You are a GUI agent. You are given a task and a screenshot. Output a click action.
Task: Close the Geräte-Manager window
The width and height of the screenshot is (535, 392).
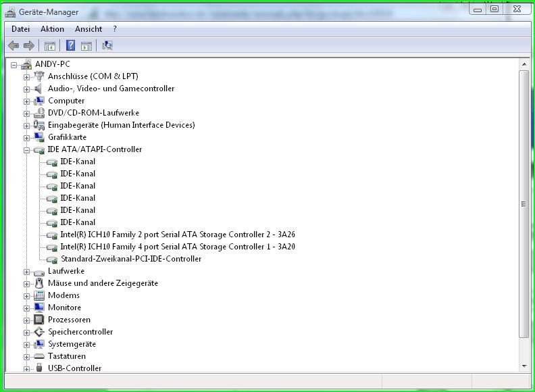point(517,9)
